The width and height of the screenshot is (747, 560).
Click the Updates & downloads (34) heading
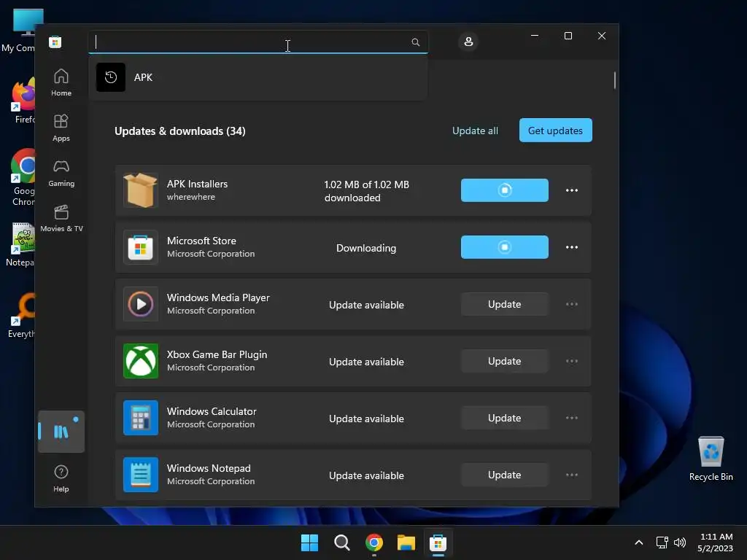(x=180, y=131)
